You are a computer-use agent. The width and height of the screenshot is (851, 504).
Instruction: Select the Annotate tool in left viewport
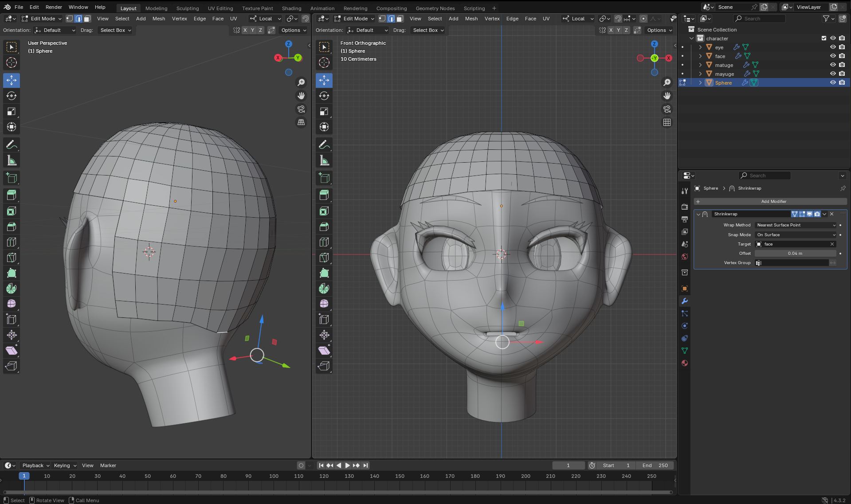(12, 145)
